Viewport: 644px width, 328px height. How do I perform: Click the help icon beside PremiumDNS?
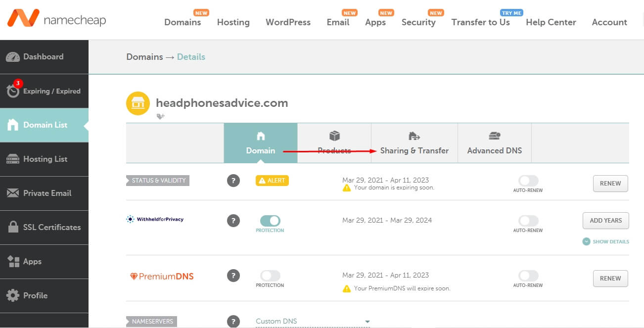[233, 276]
